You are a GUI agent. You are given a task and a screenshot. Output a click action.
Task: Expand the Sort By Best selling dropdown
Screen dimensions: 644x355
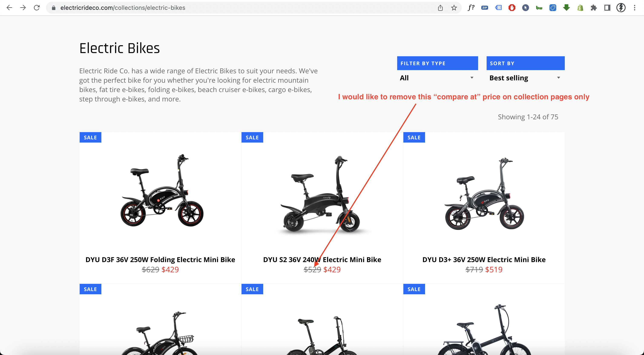(x=525, y=78)
